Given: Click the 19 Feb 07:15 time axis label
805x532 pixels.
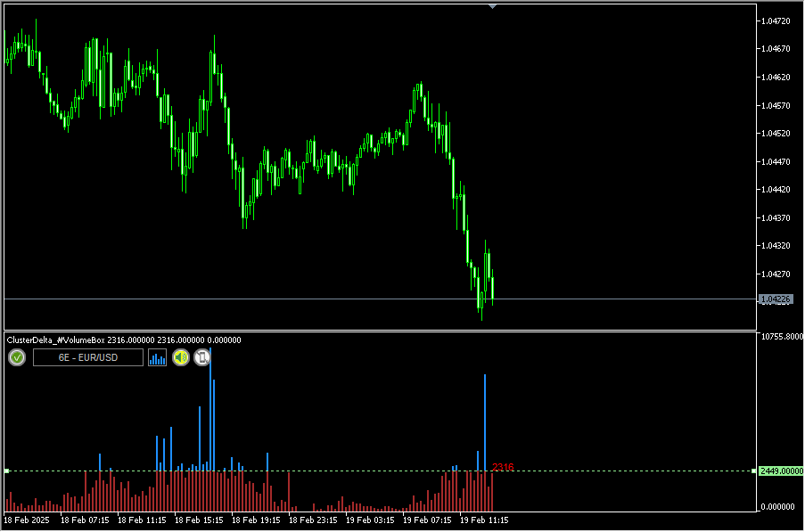Looking at the screenshot, I should 428,520.
